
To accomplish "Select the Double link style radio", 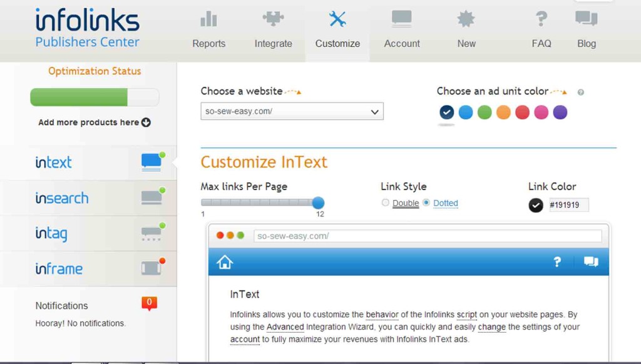I will pyautogui.click(x=385, y=203).
